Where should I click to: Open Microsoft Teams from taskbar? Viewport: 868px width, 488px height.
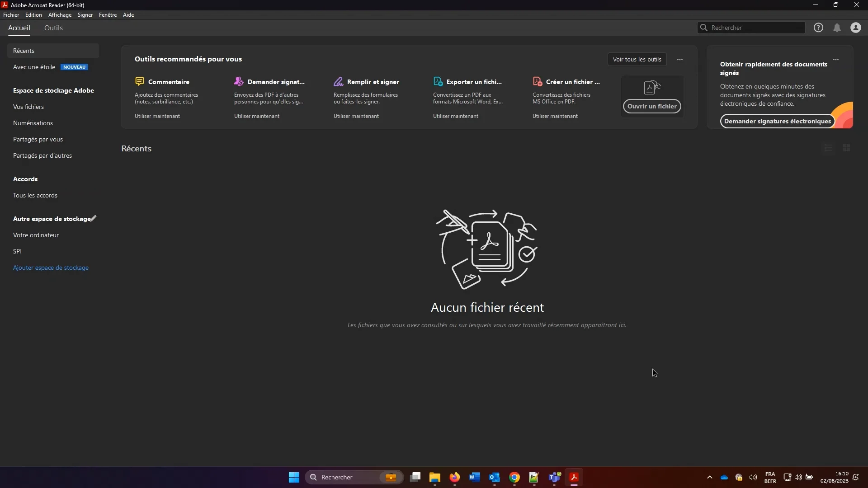554,477
